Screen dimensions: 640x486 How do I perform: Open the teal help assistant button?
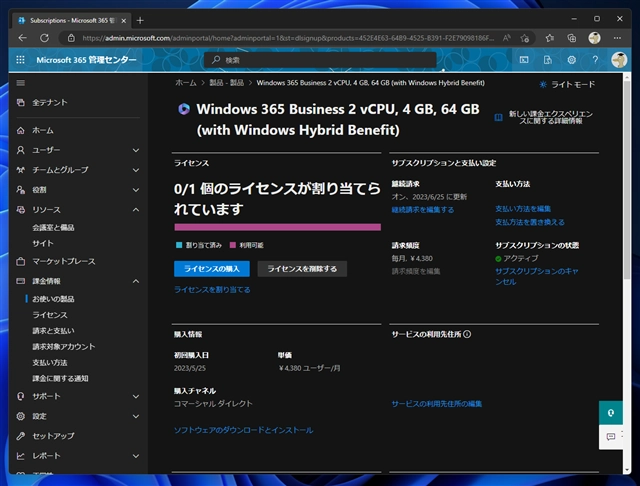611,413
